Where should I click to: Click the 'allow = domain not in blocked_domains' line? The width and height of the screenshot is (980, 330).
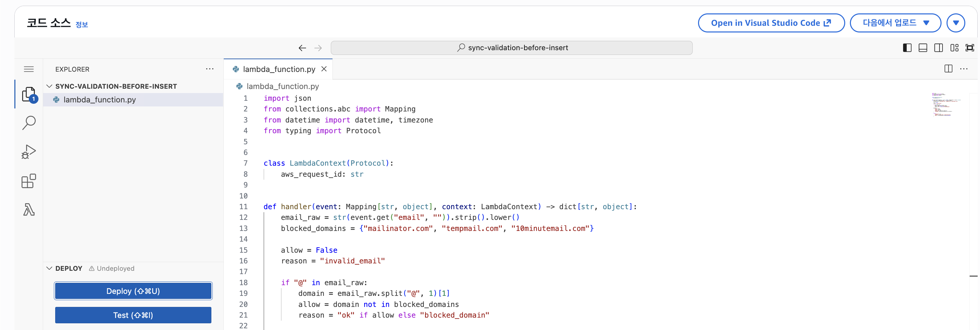coord(379,305)
